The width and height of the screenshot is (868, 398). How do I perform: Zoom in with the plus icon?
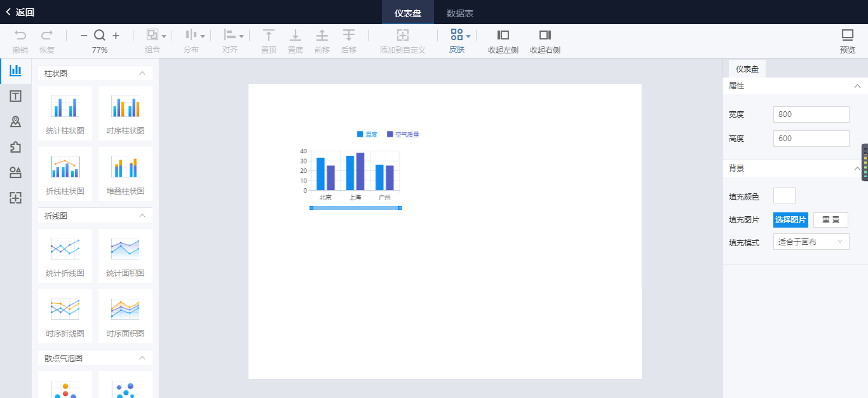pyautogui.click(x=116, y=36)
